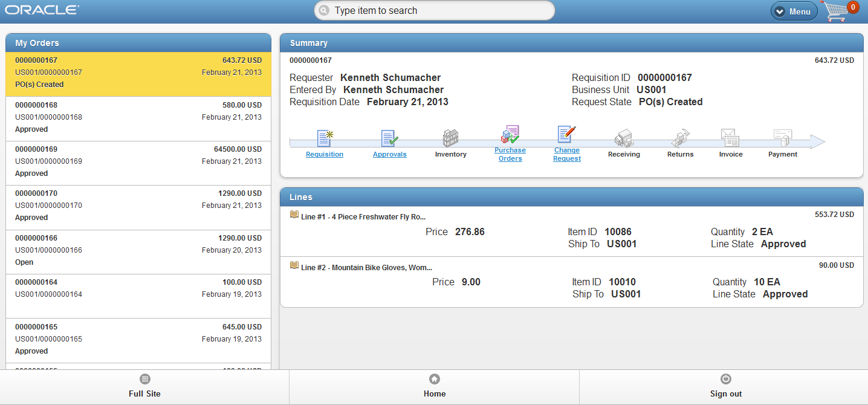This screenshot has width=868, height=405.
Task: Click Item ID 10010 value
Action: [622, 282]
